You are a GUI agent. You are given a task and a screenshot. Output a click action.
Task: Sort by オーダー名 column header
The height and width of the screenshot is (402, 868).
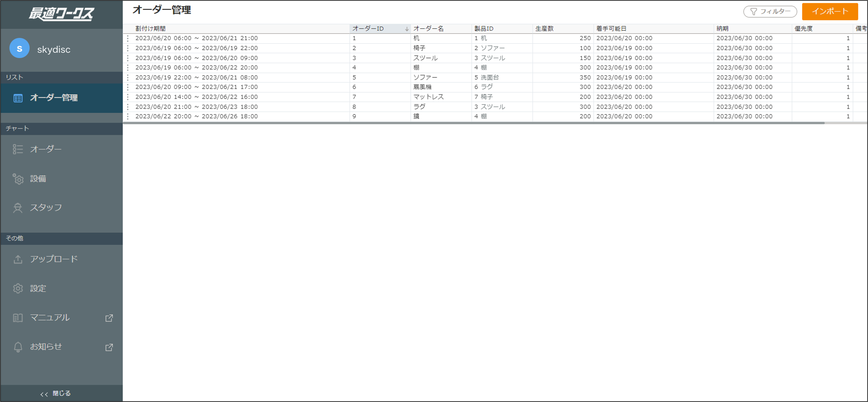(x=441, y=29)
